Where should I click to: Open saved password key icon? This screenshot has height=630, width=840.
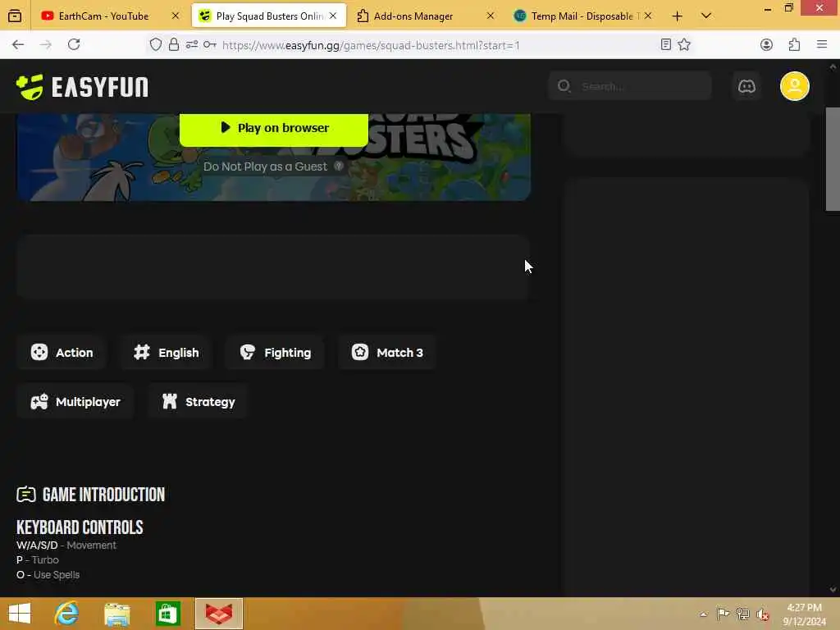(x=209, y=44)
